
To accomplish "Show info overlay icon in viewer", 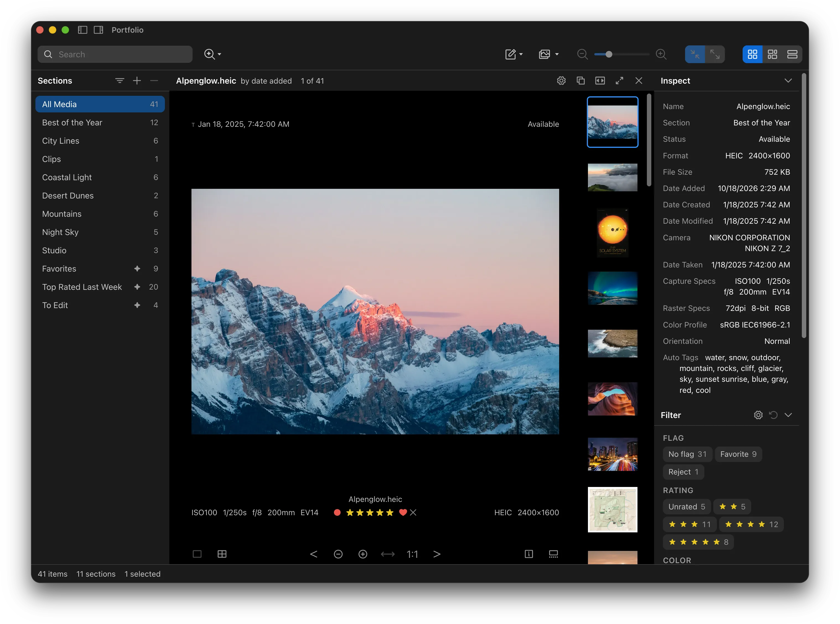I will pyautogui.click(x=528, y=554).
